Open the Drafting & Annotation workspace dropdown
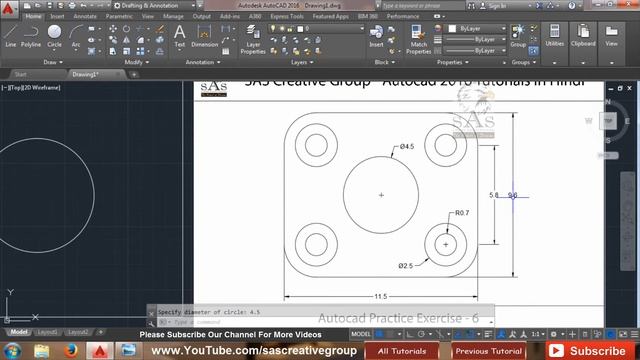The height and width of the screenshot is (360, 640). (154, 6)
